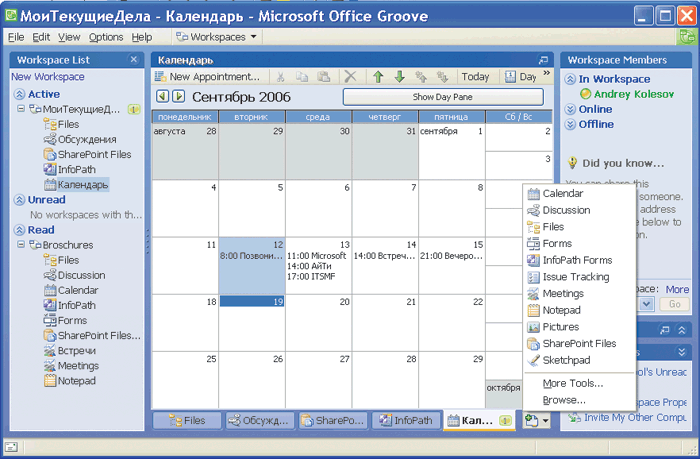Switch to the SharePo... tab

pyautogui.click(x=333, y=421)
